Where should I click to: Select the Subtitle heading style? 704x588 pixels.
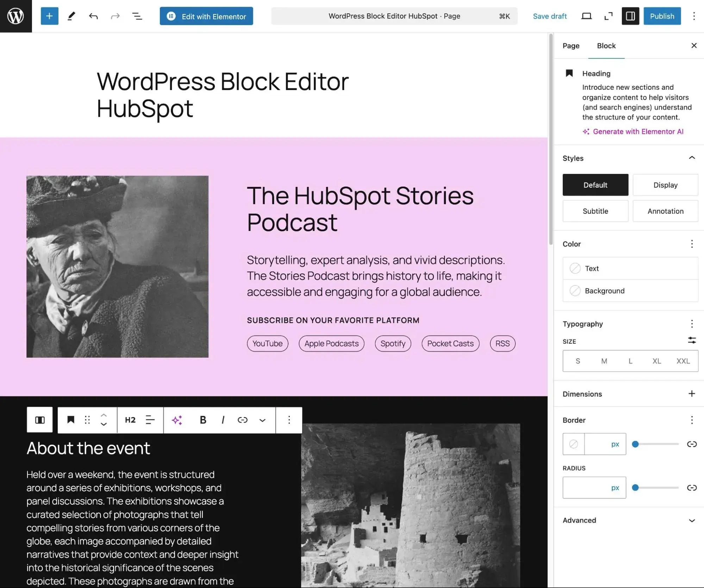[595, 211]
